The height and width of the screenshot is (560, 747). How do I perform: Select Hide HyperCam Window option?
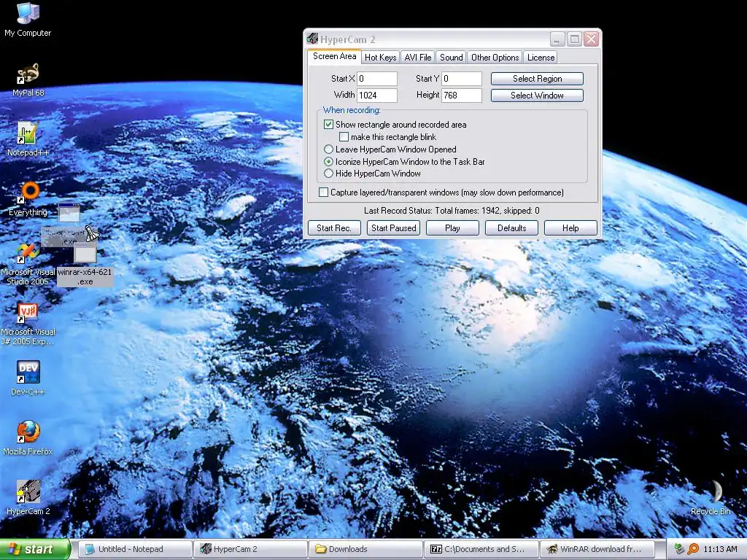pyautogui.click(x=328, y=174)
